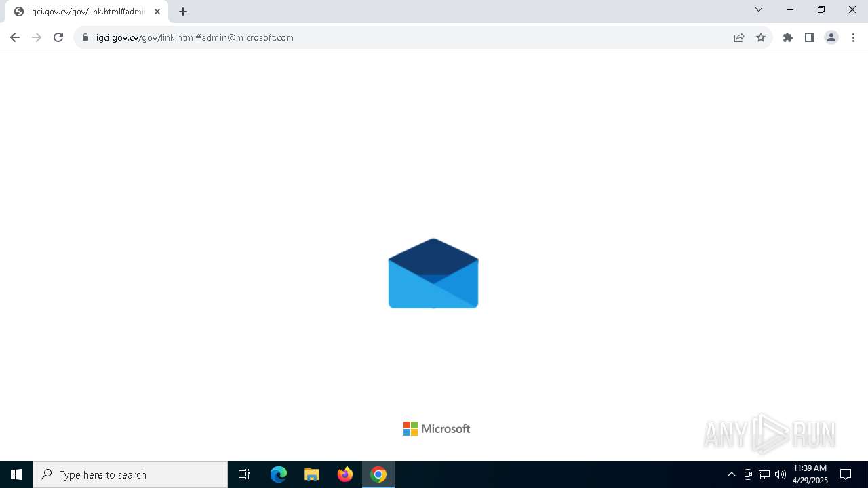This screenshot has width=868, height=488.
Task: Open File Explorer from taskbar
Action: tap(312, 474)
